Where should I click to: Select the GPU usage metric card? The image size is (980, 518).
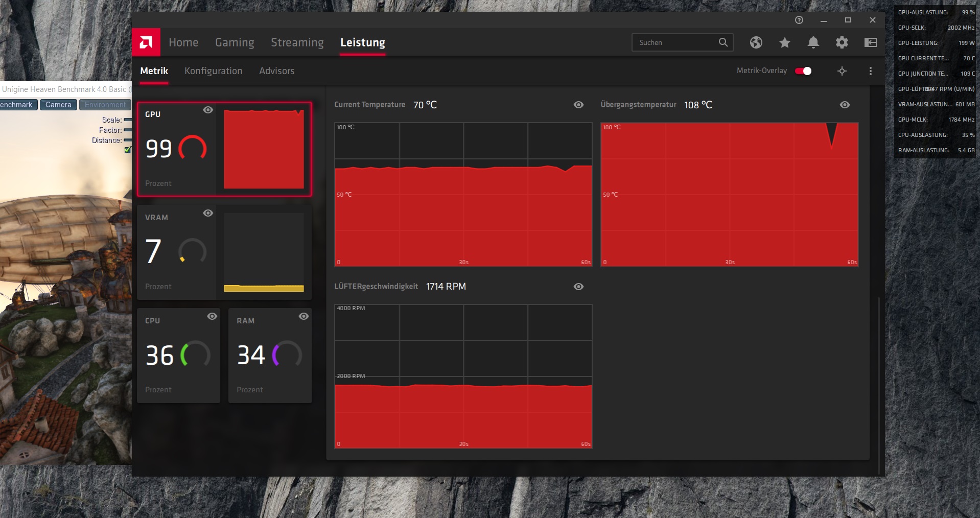224,149
